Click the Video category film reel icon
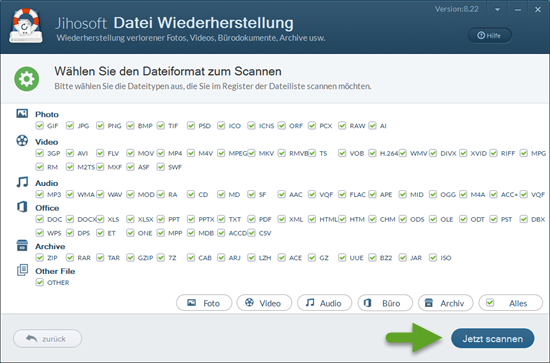This screenshot has width=550, height=363. tap(22, 141)
